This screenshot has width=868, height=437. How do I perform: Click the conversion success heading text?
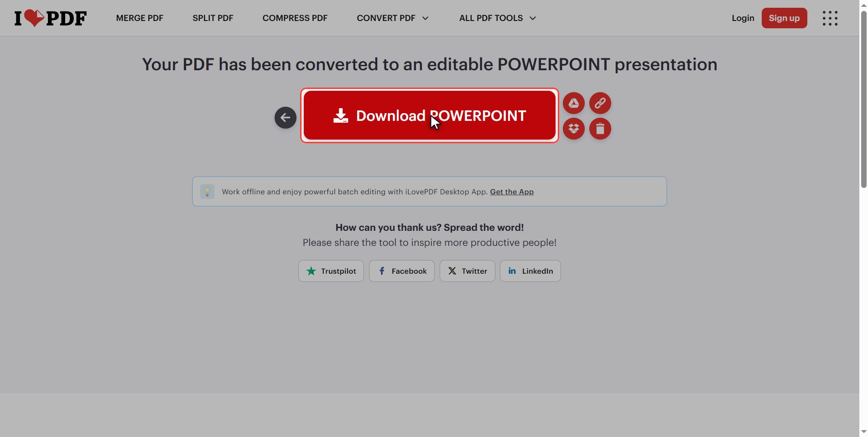[x=430, y=64]
